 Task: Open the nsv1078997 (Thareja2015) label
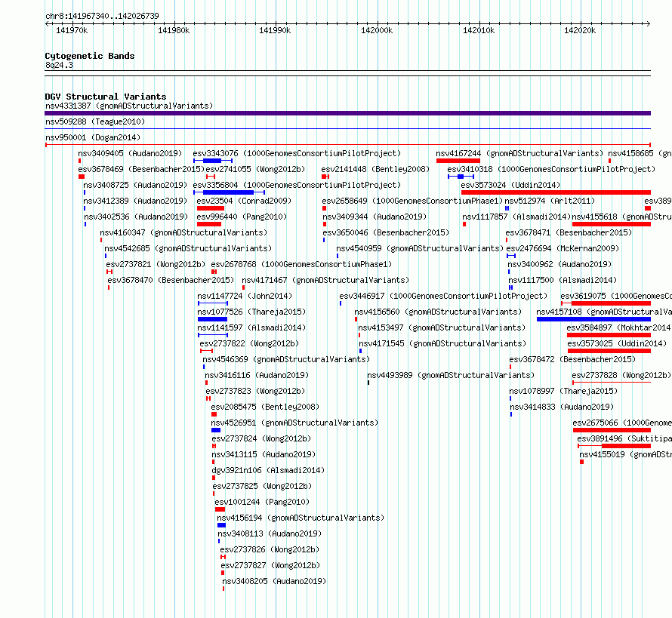563,391
